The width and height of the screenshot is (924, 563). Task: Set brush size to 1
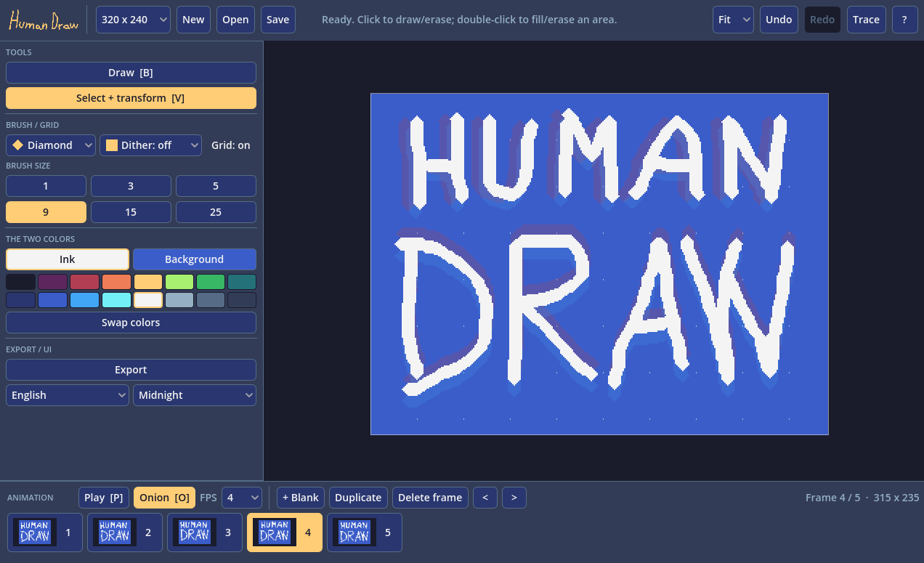click(46, 186)
